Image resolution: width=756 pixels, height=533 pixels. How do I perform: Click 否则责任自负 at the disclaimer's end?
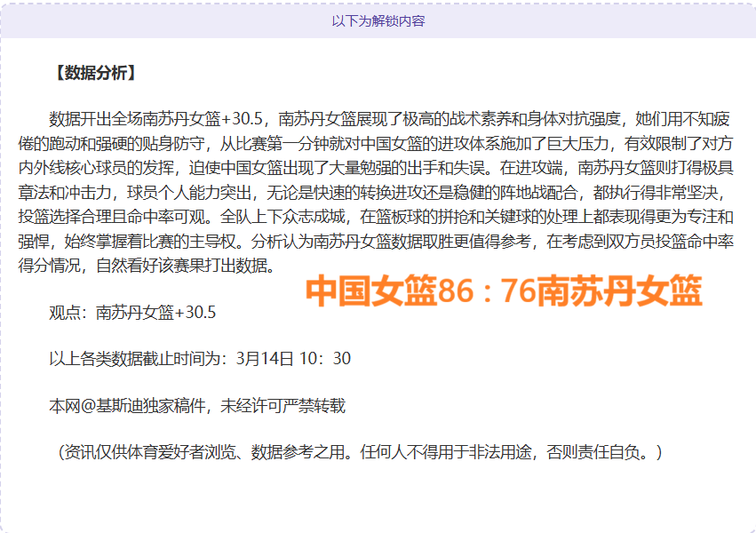coord(604,452)
